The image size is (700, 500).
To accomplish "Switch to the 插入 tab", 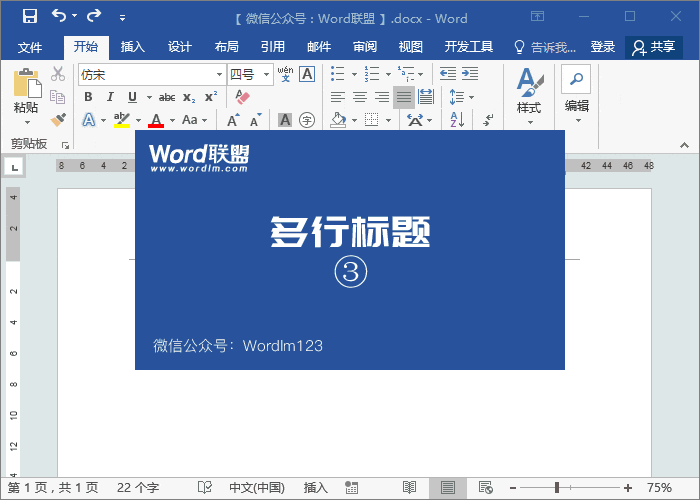I will pos(133,47).
